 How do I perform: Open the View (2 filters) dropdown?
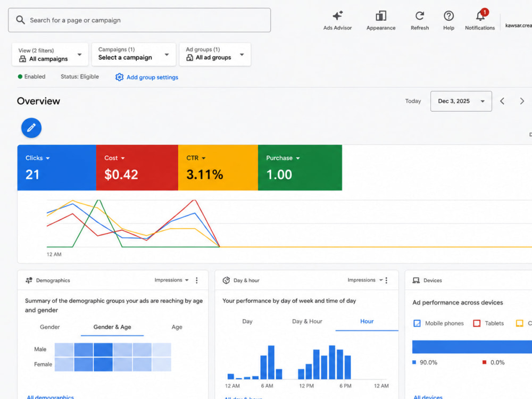[50, 54]
